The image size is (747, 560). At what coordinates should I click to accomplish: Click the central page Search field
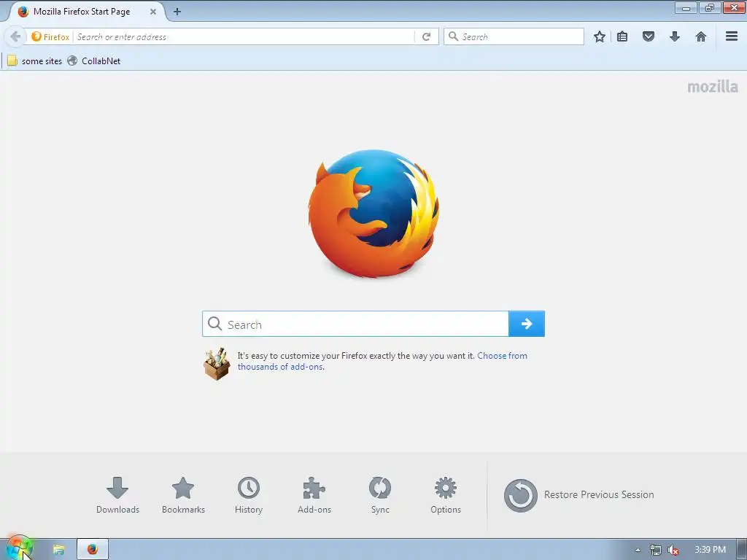click(355, 324)
